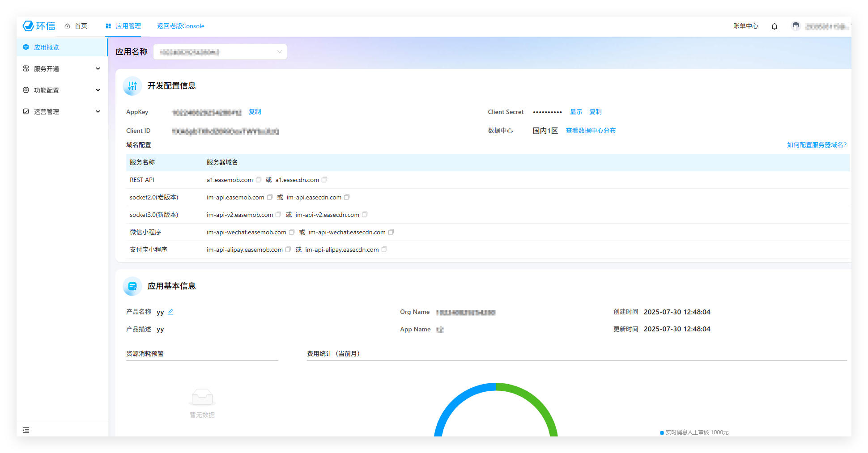The image size is (868, 453).
Task: Click the blue segment of the cost donut chart
Action: coord(452,402)
